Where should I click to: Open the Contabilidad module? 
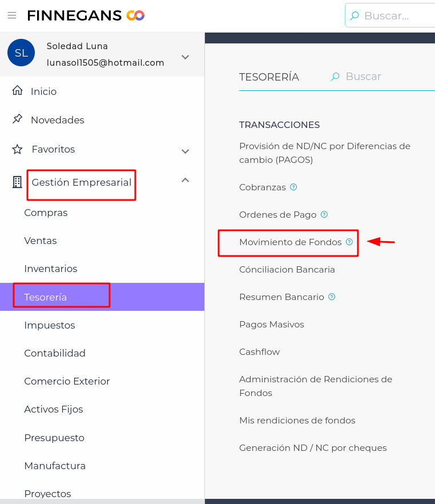55,353
